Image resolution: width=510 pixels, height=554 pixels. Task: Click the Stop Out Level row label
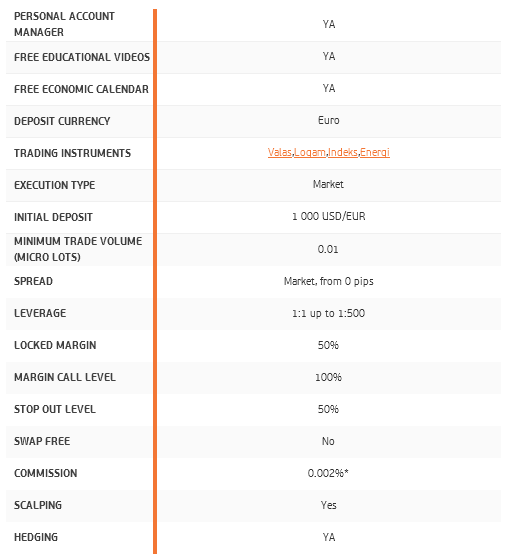55,409
